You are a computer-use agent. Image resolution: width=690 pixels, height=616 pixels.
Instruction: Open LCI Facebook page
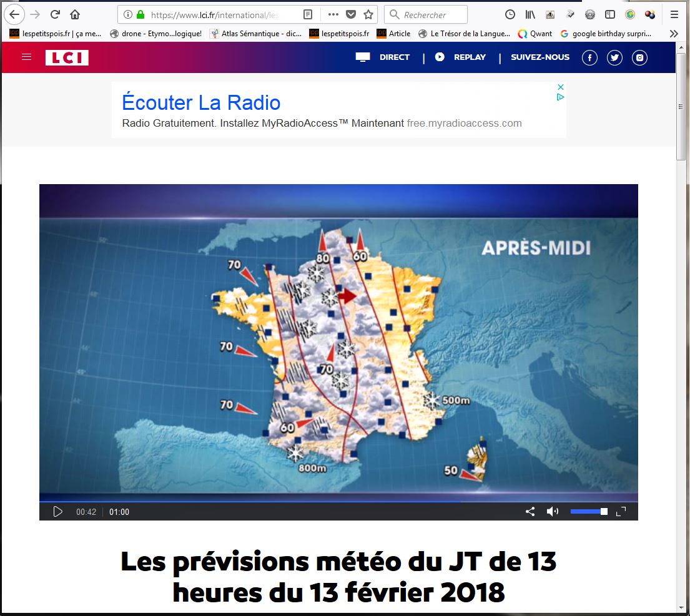(x=589, y=57)
